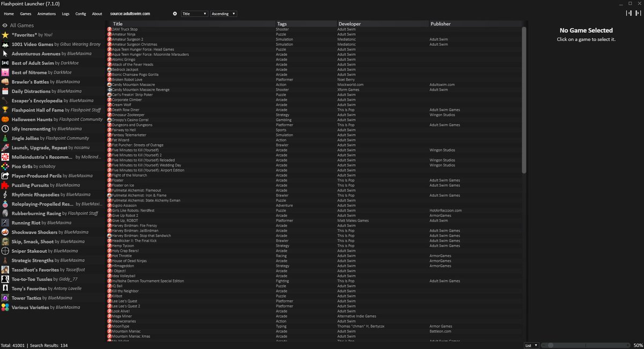Click the Sniper Stakeout crosshair icon
The height and width of the screenshot is (349, 644).
pos(5,251)
